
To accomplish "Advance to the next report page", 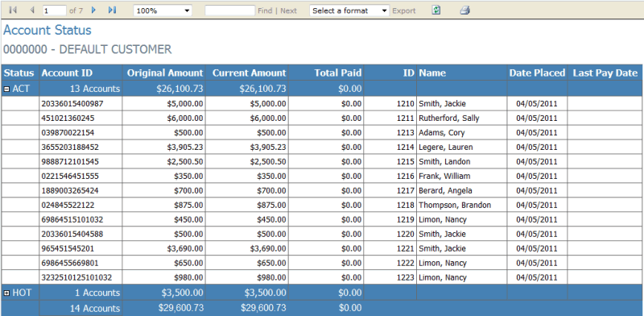I will coord(93,10).
